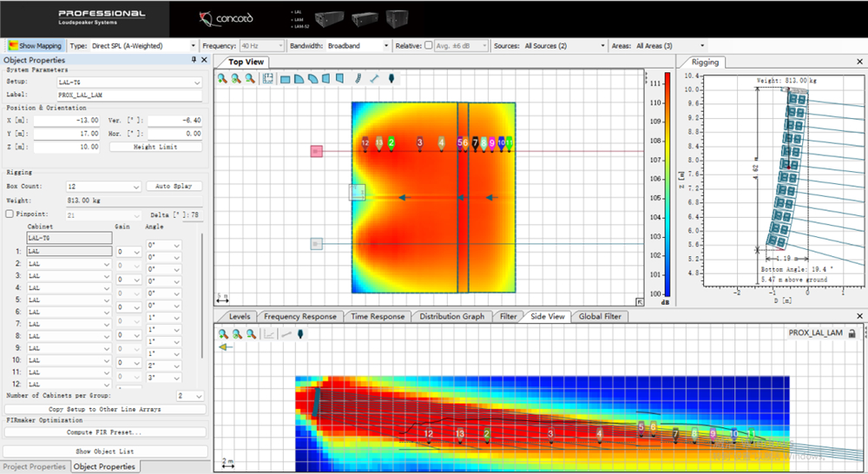Screen dimensions: 868x474
Task: Click the blue line array source in Top View
Action: pyautogui.click(x=316, y=244)
